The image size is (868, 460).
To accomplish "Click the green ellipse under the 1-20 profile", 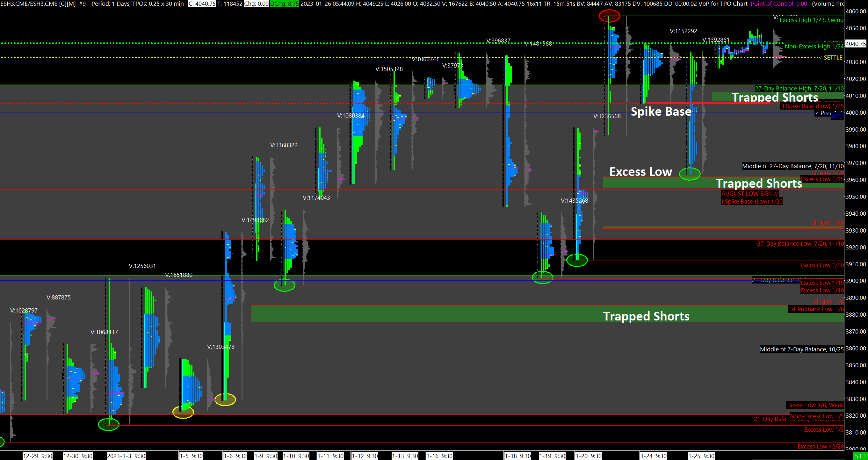I will click(577, 260).
